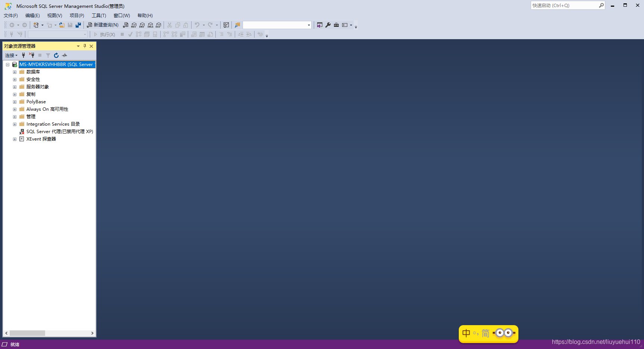Click the XMLA query icon
644x349 pixels.
150,25
